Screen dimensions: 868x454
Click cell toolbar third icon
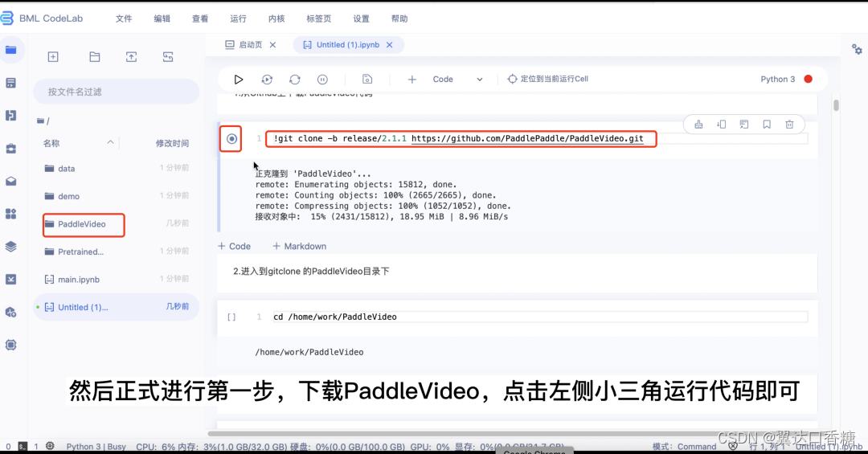tap(744, 125)
